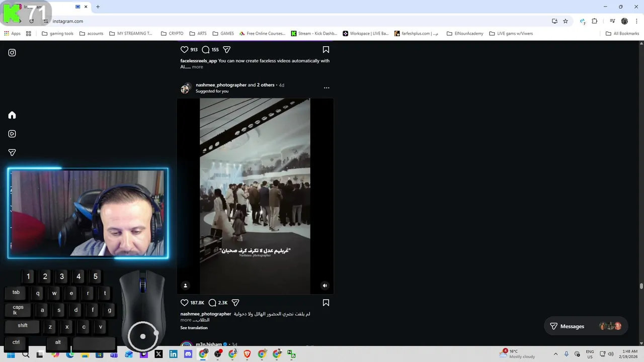The width and height of the screenshot is (644, 362).
Task: Open three-dot options for nashmee_photographer post
Action: (x=327, y=87)
